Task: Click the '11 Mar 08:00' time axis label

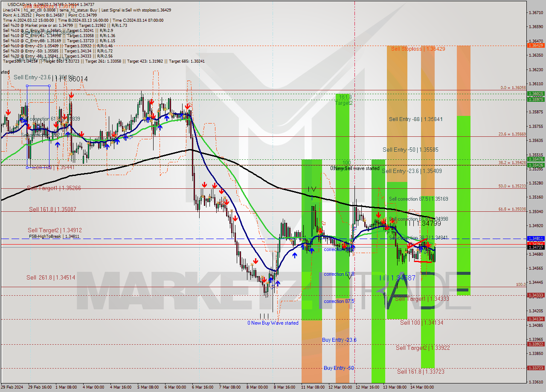Action: pos(313,387)
